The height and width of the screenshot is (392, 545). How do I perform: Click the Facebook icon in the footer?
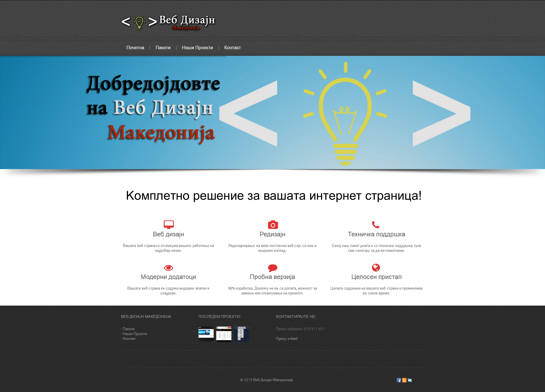click(399, 380)
